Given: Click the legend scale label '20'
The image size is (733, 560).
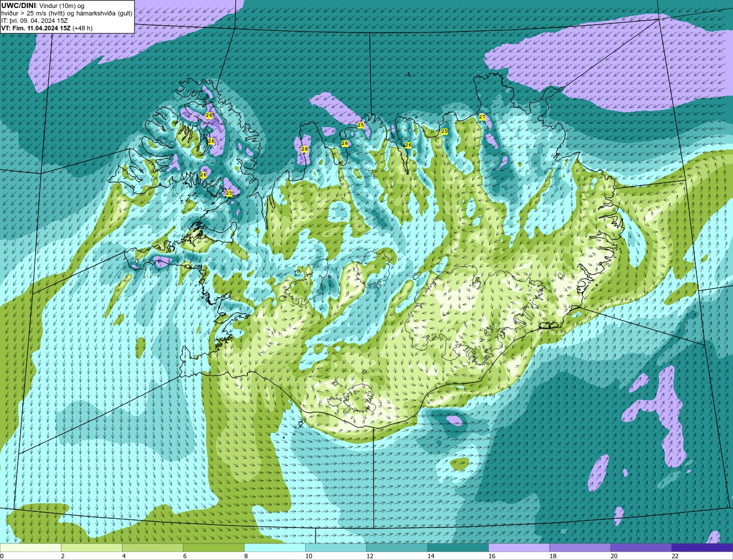Looking at the screenshot, I should click(x=614, y=556).
